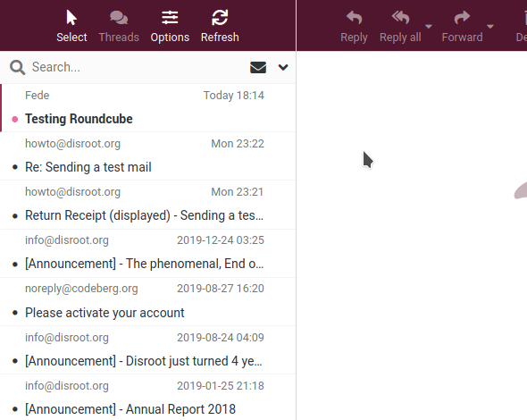Image resolution: width=527 pixels, height=420 pixels.
Task: Open the Testing Roundcube message
Action: pos(148,107)
